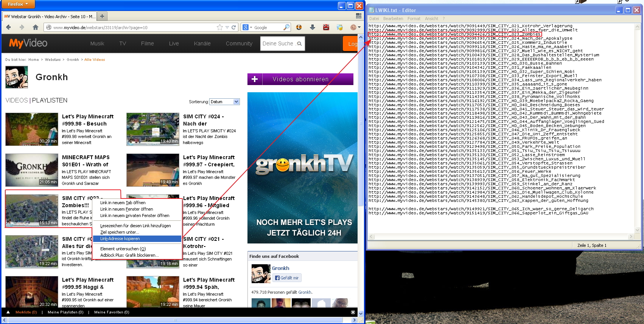
Task: Reload the page with the refresh icon
Action: tap(234, 27)
